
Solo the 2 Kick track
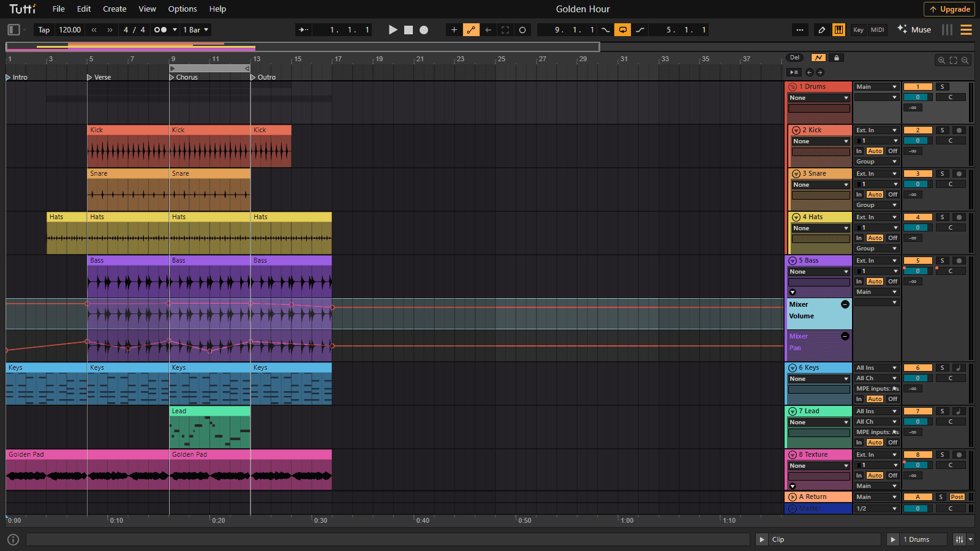[942, 130]
